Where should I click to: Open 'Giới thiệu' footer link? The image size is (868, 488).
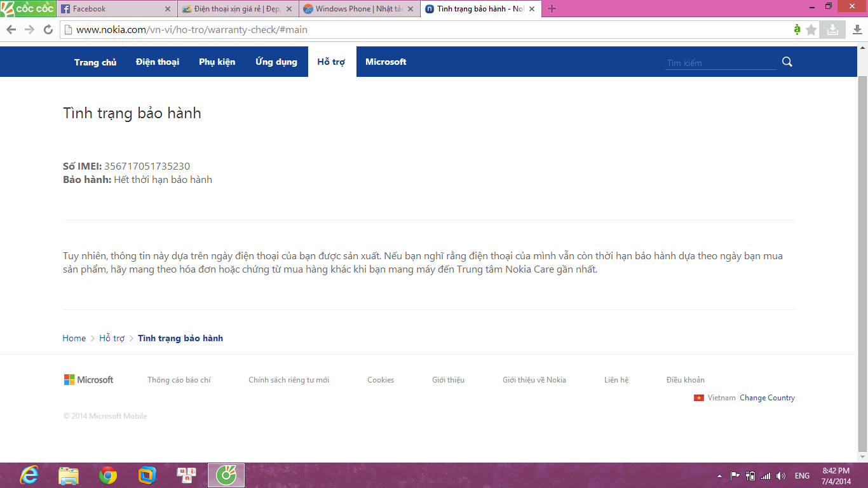click(448, 380)
